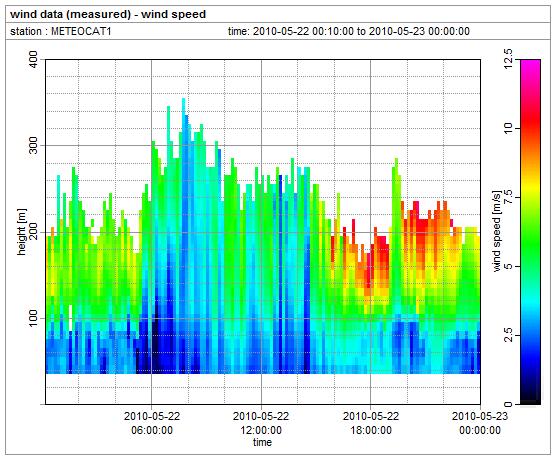The image size is (556, 460).
Task: Pick the green band of the colorbar
Action: point(530,245)
